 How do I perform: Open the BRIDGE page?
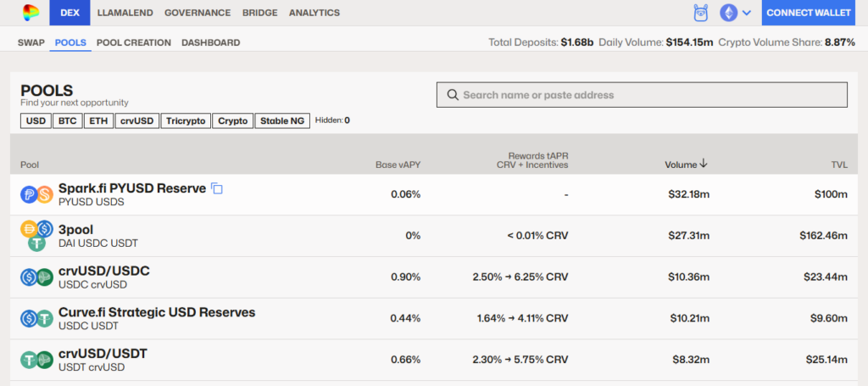[x=259, y=13]
